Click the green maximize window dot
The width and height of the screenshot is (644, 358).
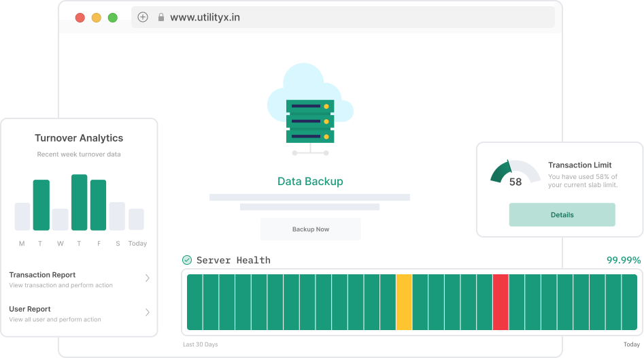pos(112,18)
